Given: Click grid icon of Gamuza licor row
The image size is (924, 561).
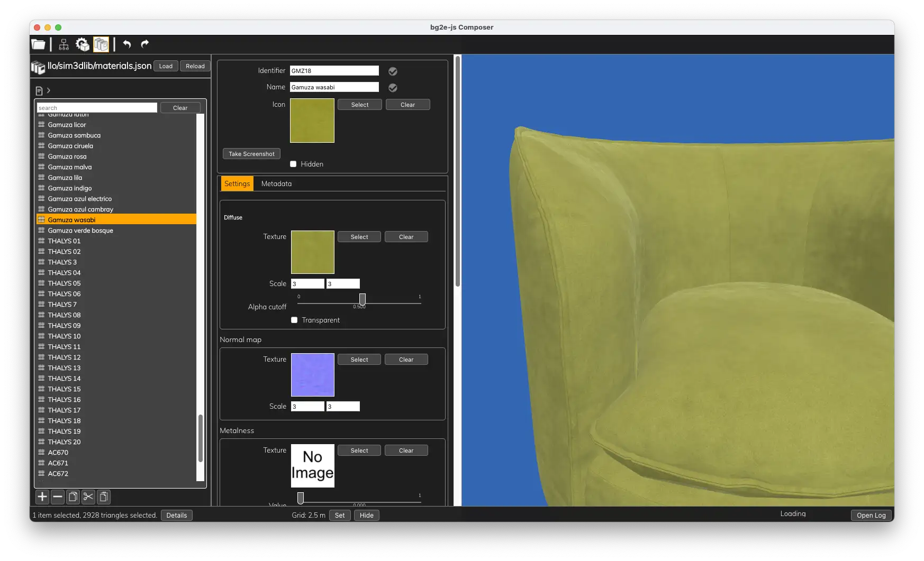Looking at the screenshot, I should point(41,125).
